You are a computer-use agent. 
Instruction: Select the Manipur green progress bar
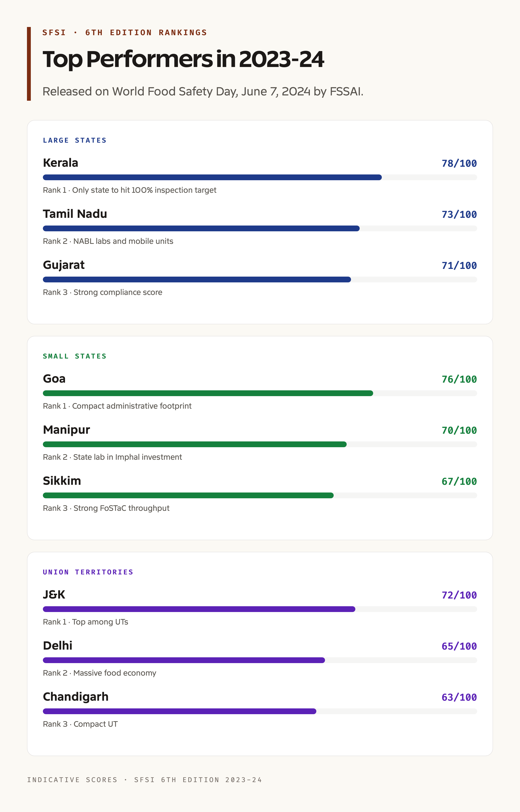tap(260, 444)
